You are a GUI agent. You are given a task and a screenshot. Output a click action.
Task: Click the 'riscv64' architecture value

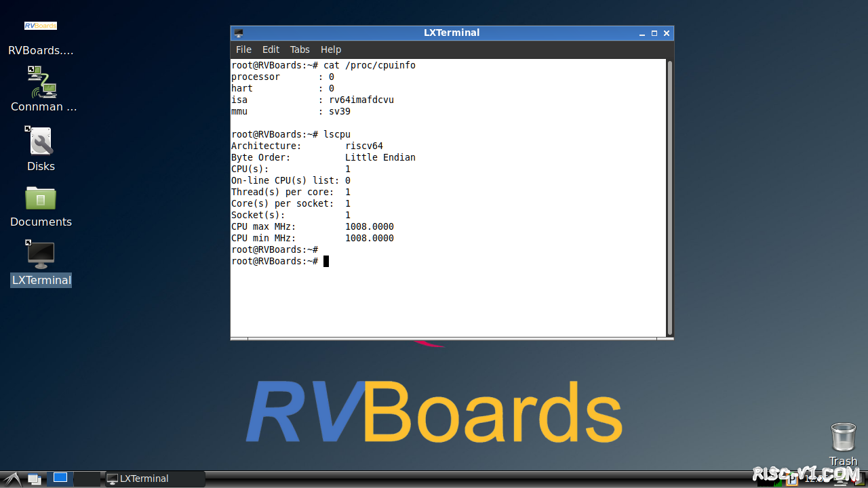pos(364,146)
